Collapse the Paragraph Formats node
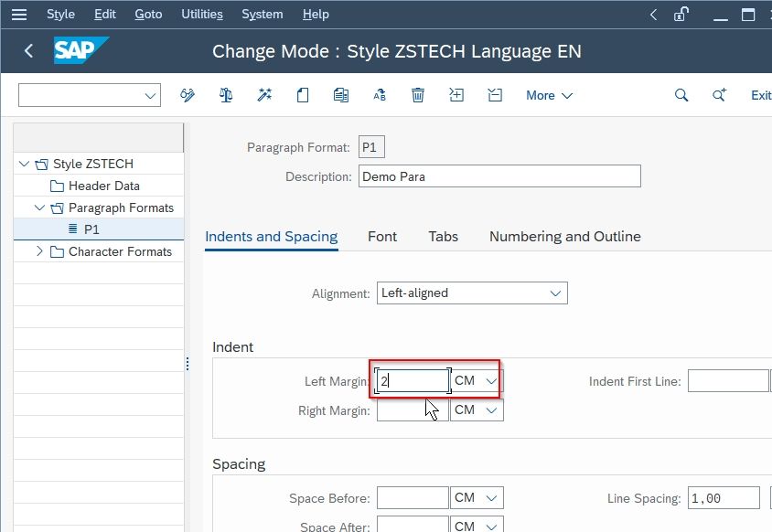The image size is (772, 532). tap(39, 207)
